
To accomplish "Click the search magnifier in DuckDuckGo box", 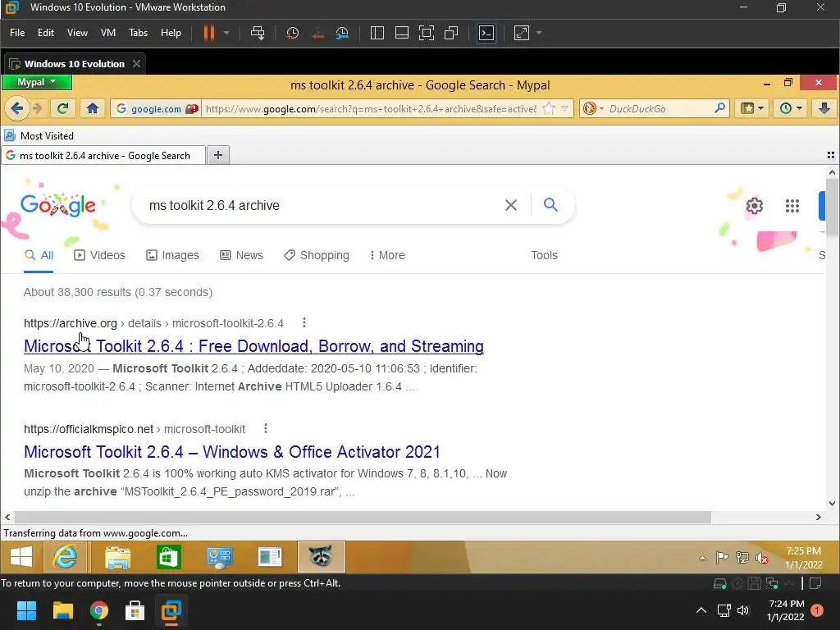I will pos(720,109).
